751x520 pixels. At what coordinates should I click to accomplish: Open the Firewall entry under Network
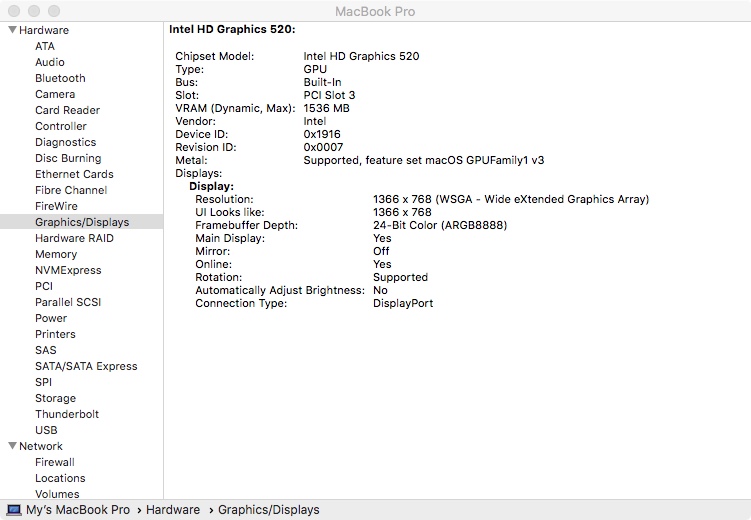(x=55, y=462)
